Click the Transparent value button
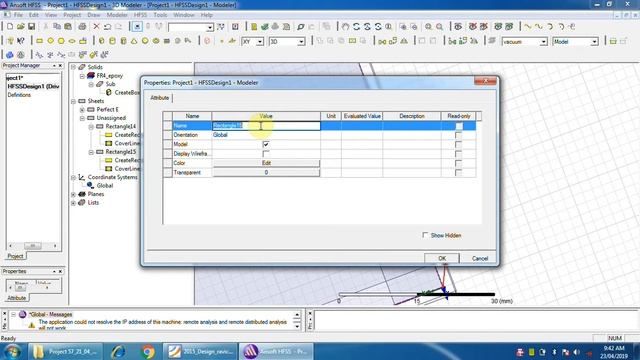This screenshot has width=640, height=360. coord(266,172)
